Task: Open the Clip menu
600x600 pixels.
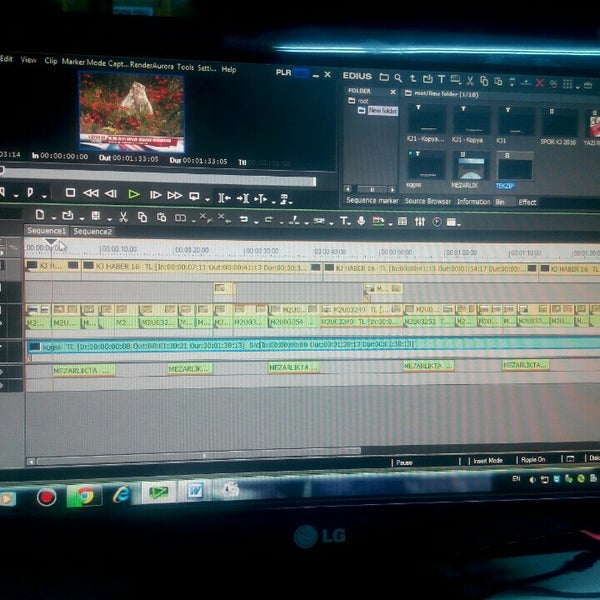Action: point(51,60)
